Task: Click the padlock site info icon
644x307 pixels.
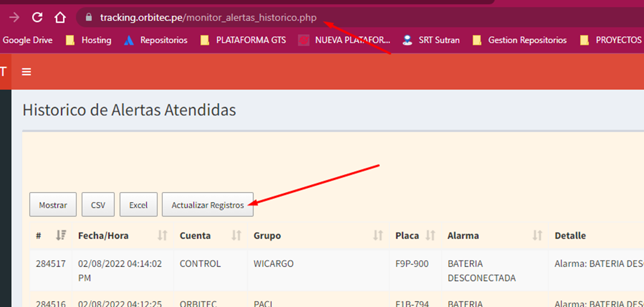Action: click(89, 18)
